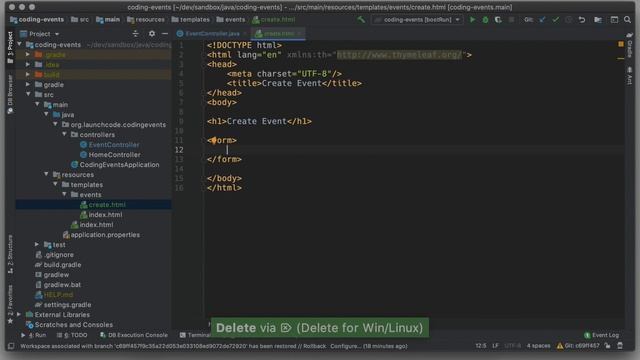Click the tool windows quick access icon in status bar corner

pos(11,346)
